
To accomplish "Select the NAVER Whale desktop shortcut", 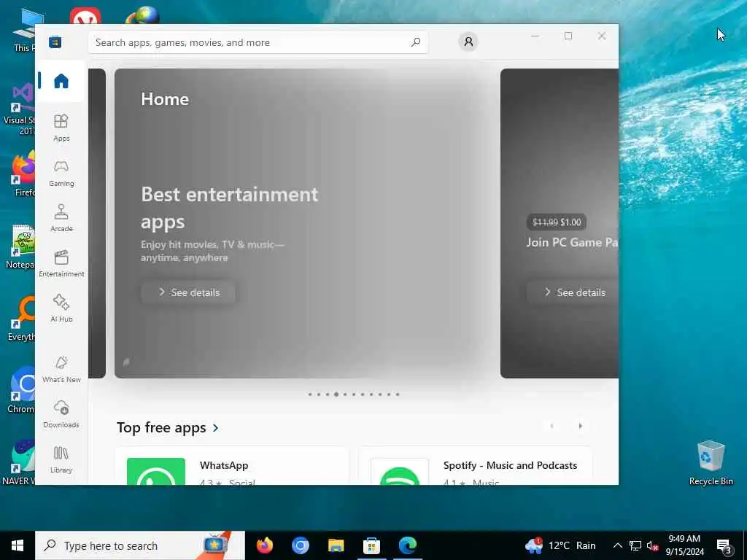I will click(19, 462).
